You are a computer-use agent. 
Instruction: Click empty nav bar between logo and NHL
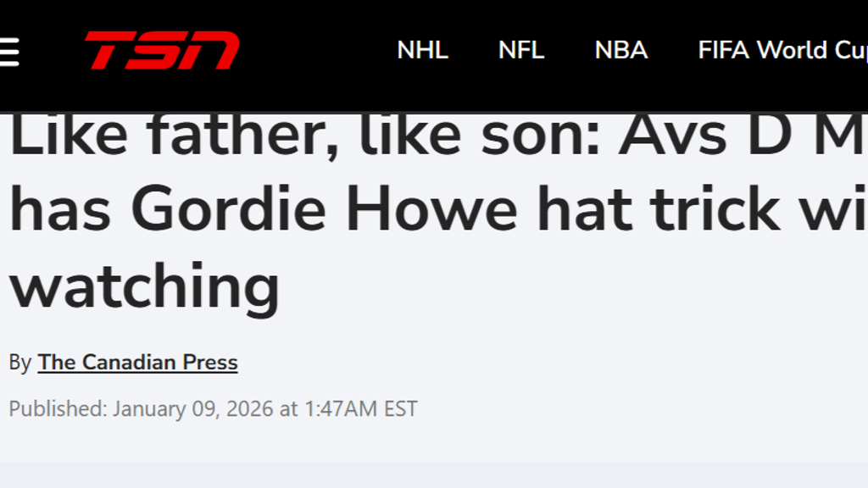(x=318, y=51)
